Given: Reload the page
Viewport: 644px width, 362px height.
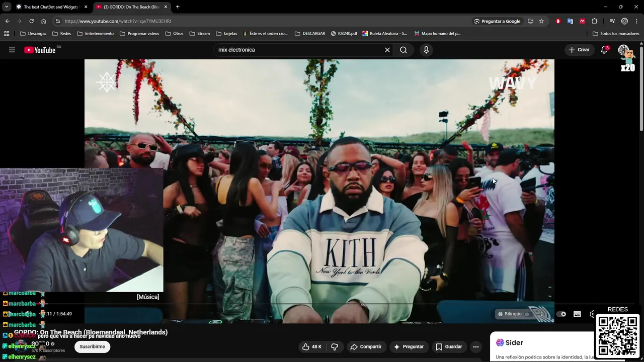Looking at the screenshot, I should click(31, 21).
